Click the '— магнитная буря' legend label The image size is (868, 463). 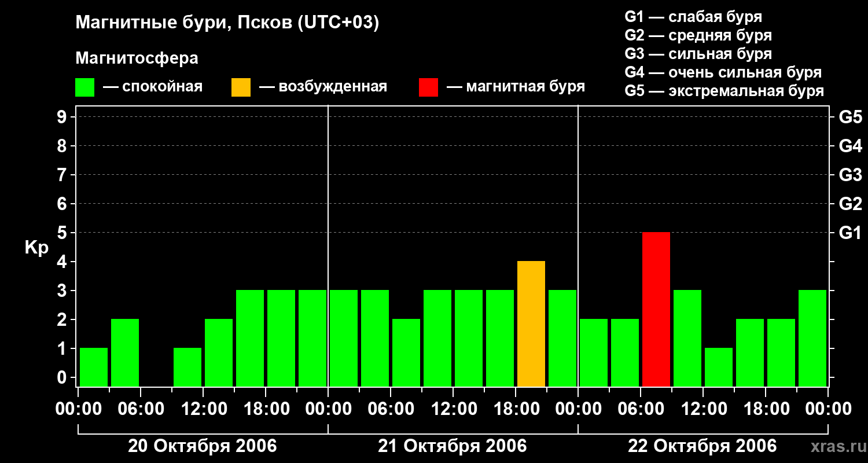(516, 87)
